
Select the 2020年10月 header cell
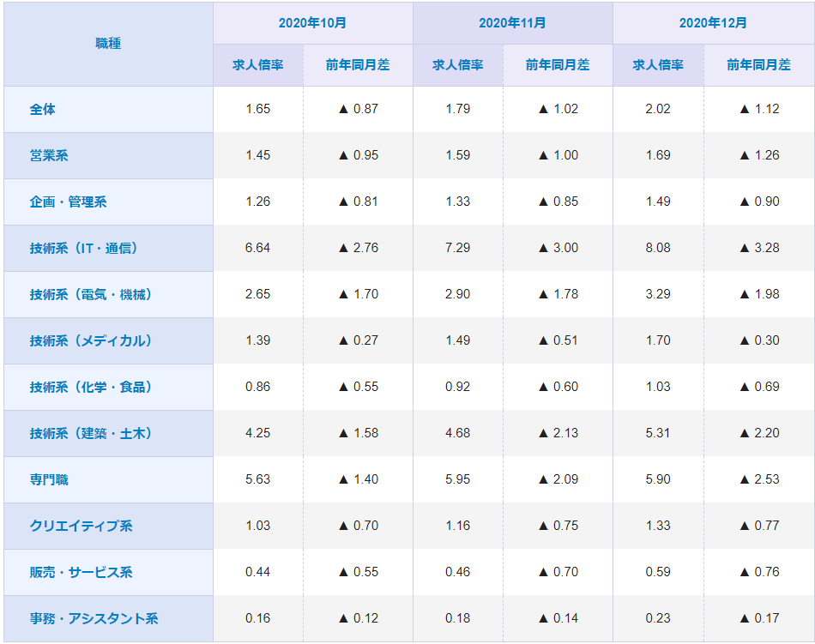coord(313,23)
